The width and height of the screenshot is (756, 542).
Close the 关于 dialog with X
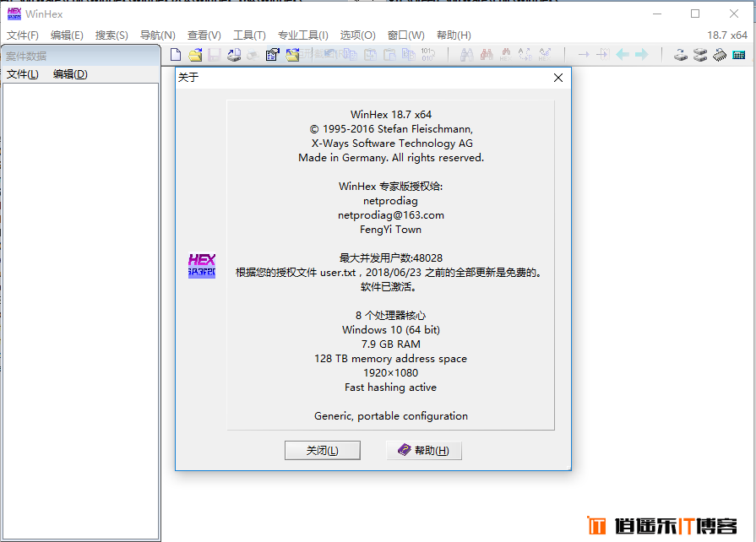click(558, 78)
